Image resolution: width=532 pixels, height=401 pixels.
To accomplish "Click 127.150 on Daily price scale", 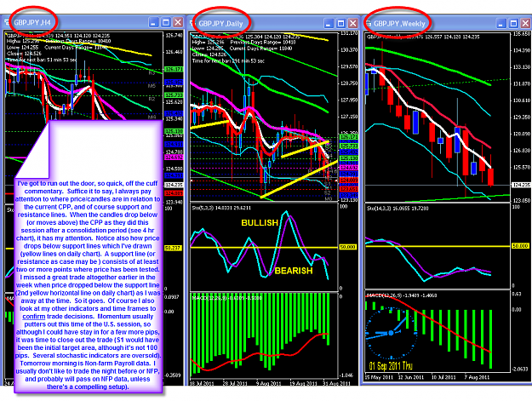I will point(349,117).
